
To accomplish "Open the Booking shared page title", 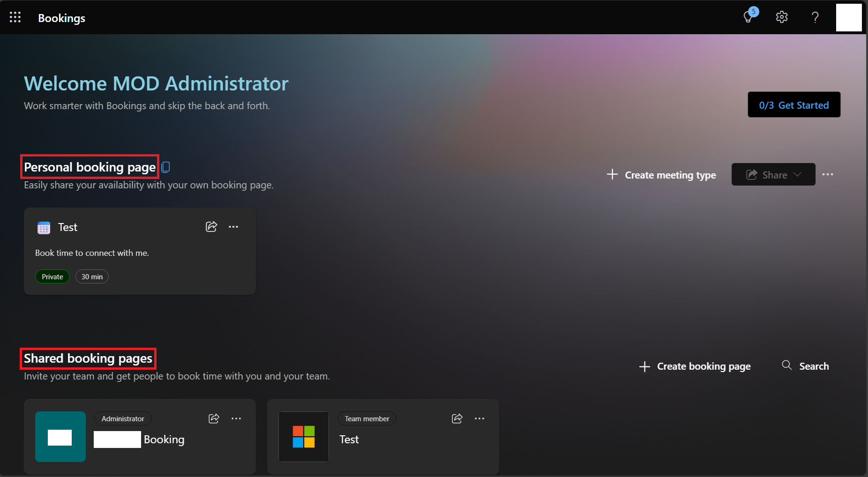I will 164,440.
